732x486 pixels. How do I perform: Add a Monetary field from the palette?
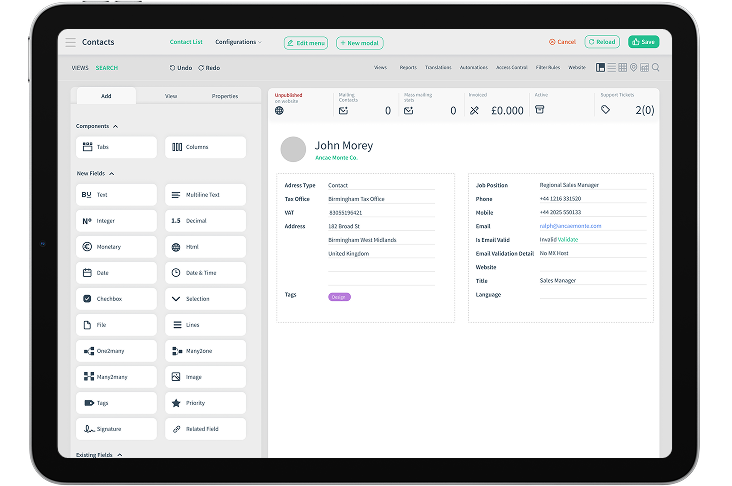click(x=117, y=246)
